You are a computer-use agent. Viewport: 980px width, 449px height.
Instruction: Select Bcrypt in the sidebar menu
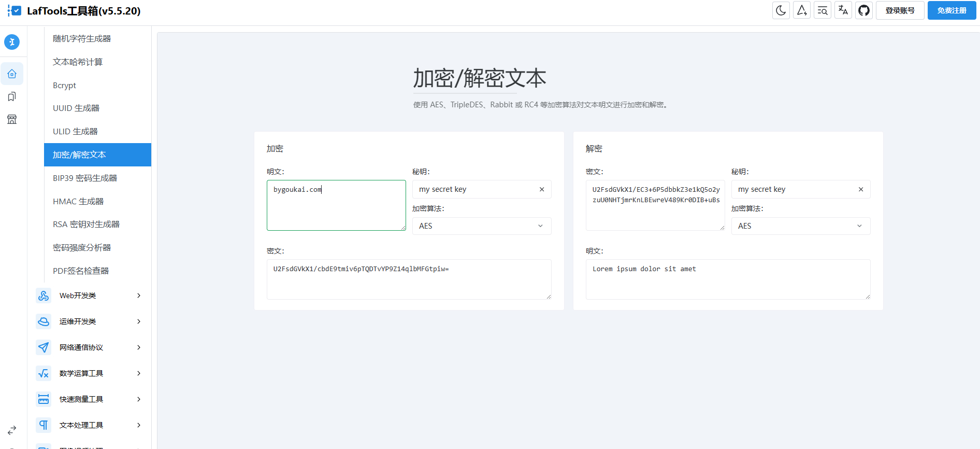click(x=65, y=86)
